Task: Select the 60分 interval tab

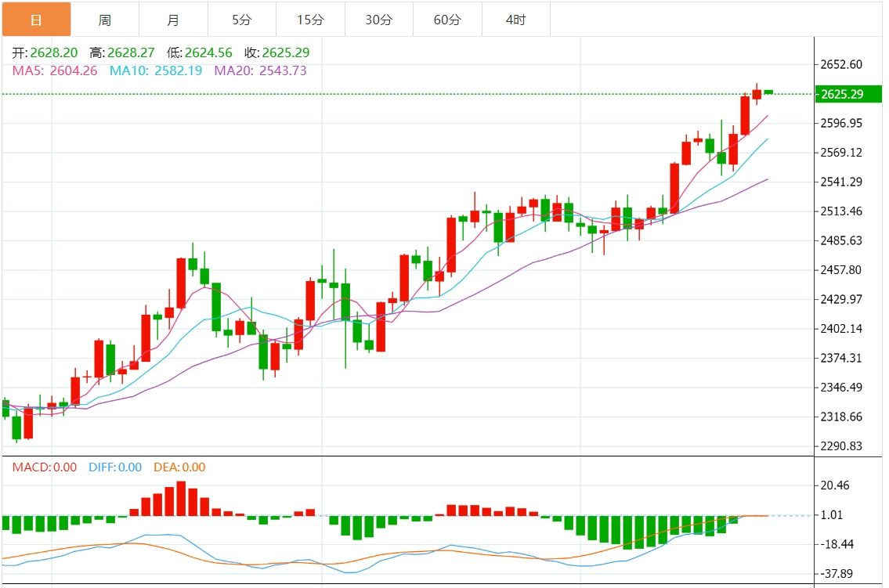Action: pyautogui.click(x=448, y=20)
